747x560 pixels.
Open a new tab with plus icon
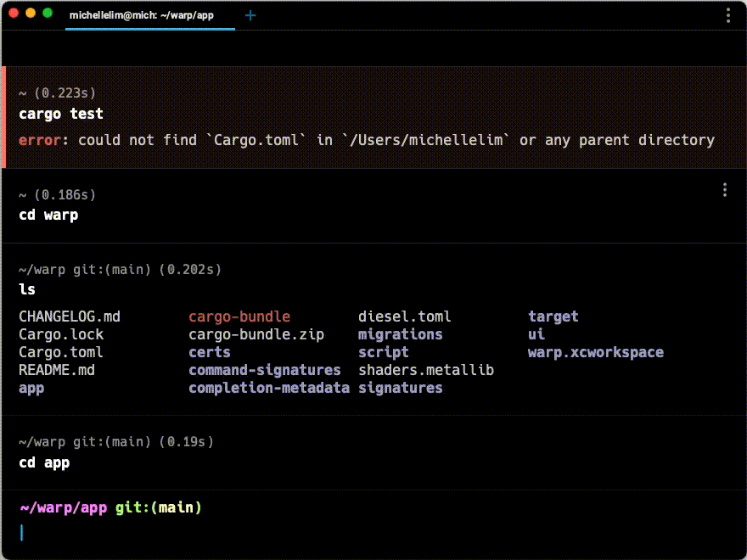250,16
